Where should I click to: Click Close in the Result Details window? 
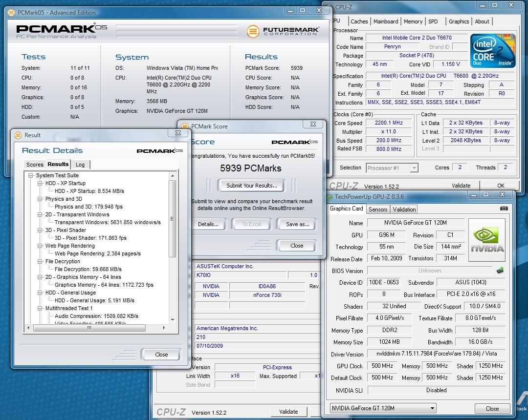pyautogui.click(x=161, y=355)
